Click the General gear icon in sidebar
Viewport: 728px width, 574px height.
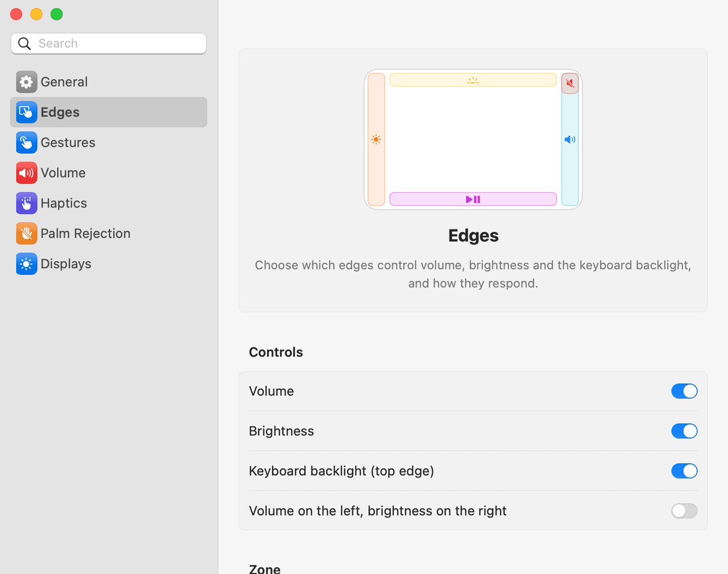coord(26,82)
